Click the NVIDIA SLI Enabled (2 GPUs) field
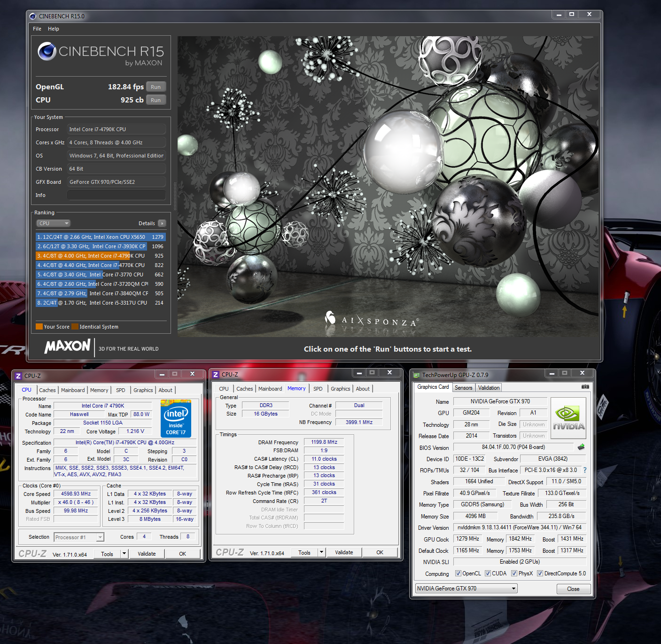Viewport: 661px width, 644px height. point(520,562)
